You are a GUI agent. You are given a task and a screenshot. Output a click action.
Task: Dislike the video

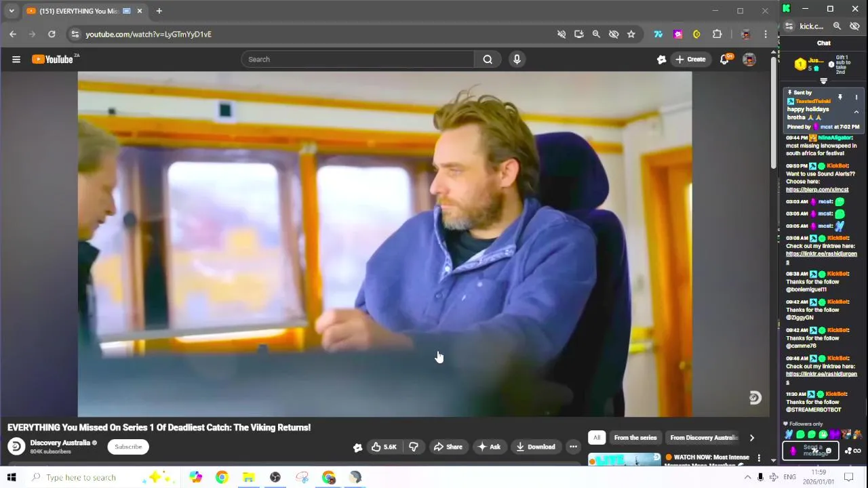pyautogui.click(x=414, y=447)
